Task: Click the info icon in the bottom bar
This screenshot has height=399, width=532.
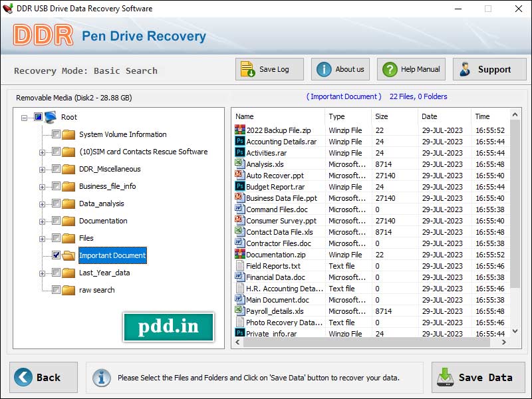Action: click(101, 378)
